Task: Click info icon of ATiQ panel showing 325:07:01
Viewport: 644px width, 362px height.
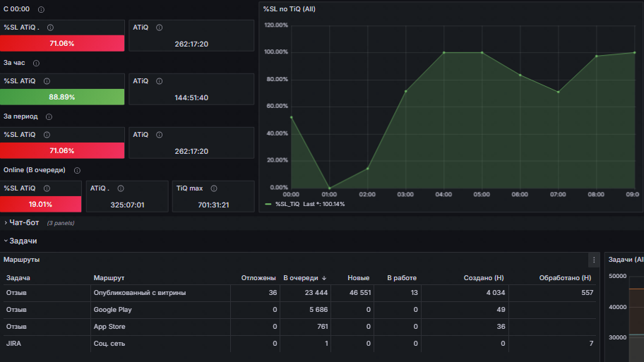Action: (121, 188)
